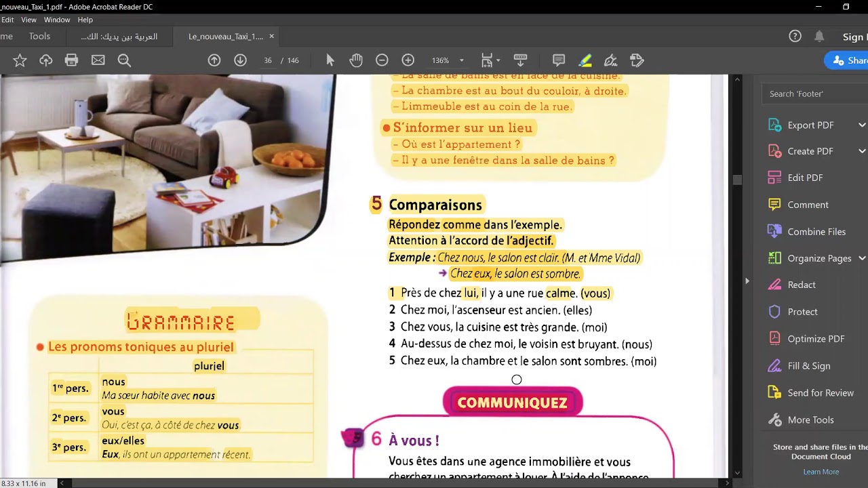Expand the Create PDF chevron
The image size is (868, 488).
click(862, 151)
